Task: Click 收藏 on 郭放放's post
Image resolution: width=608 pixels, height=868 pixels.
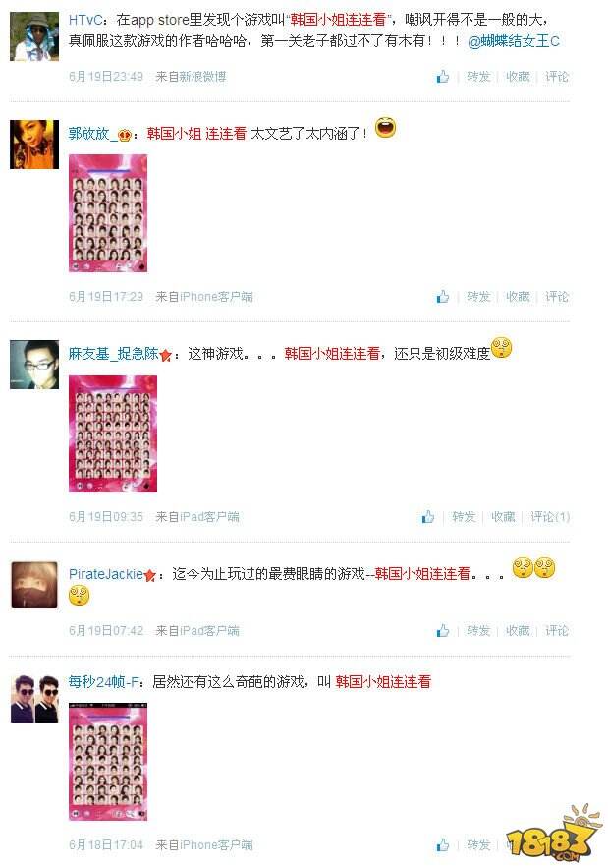Action: pos(518,297)
